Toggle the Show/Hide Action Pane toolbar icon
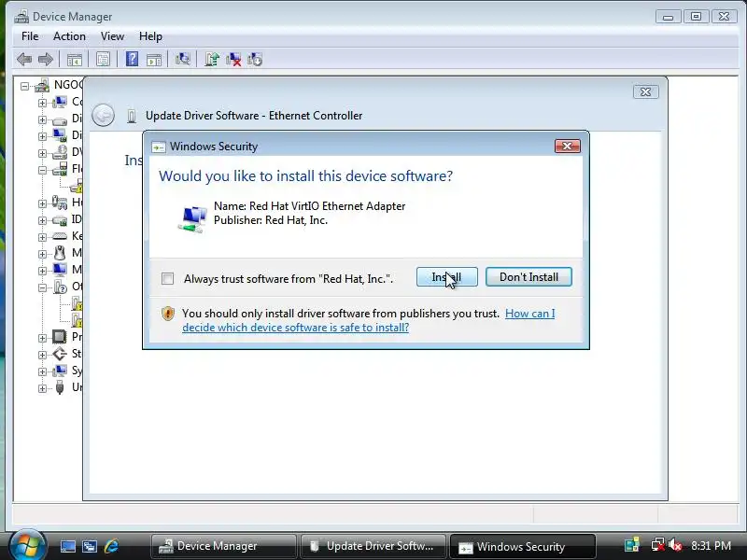Viewport: 747px width, 560px height. click(154, 60)
